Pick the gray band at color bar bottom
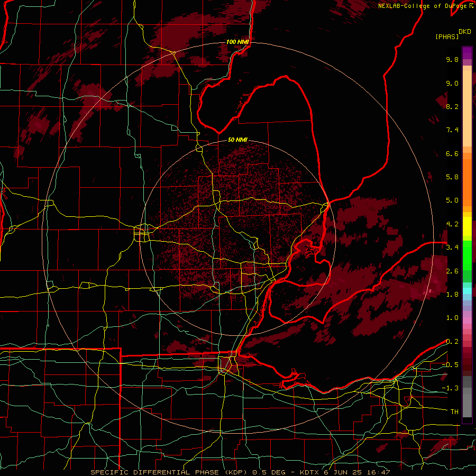The image size is (476, 476). coord(467,404)
